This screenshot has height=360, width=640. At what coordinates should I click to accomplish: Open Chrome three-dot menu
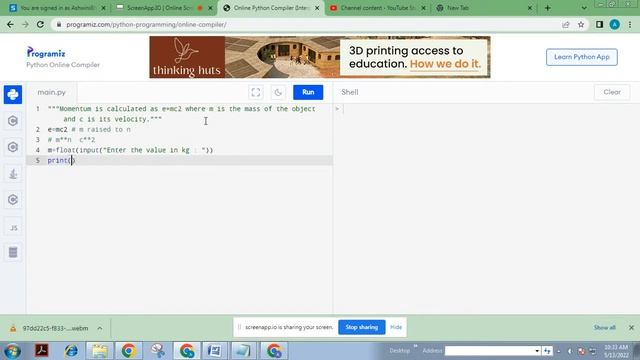(630, 24)
